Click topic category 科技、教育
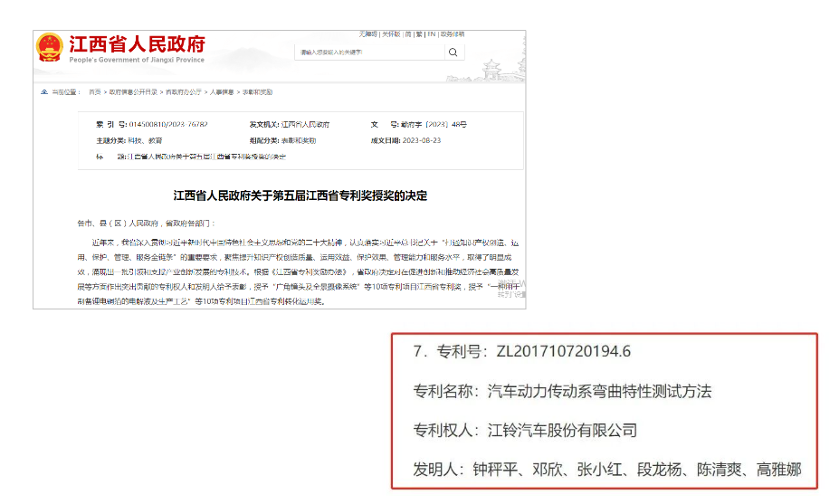839x504 pixels. (145, 140)
